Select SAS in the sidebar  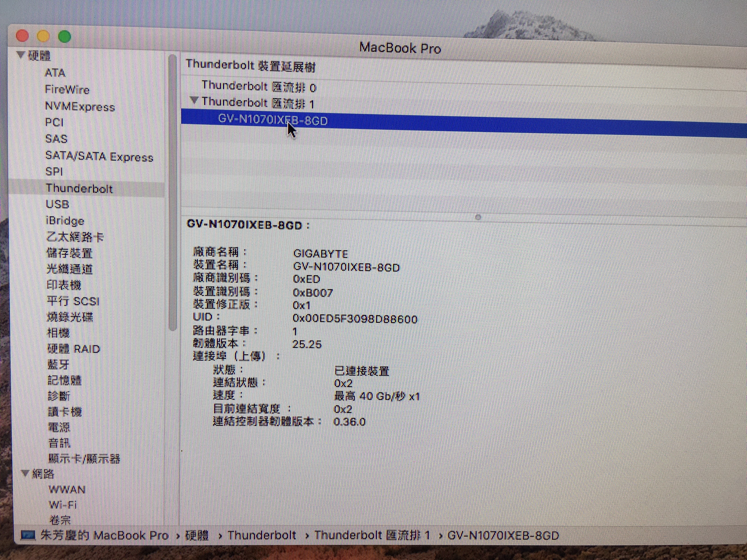(x=56, y=139)
